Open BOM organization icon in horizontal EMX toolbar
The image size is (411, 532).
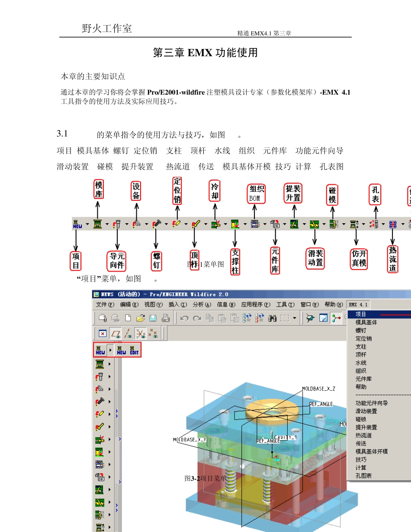click(x=255, y=224)
